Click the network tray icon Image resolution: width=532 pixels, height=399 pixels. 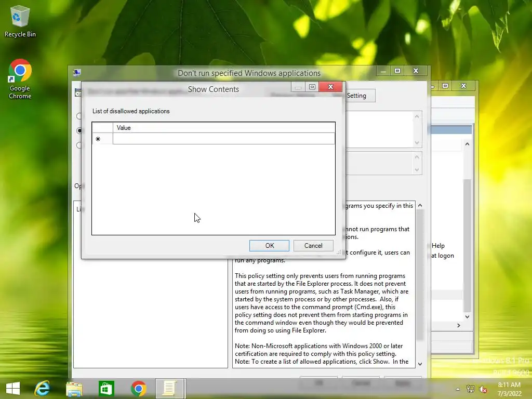(x=471, y=389)
